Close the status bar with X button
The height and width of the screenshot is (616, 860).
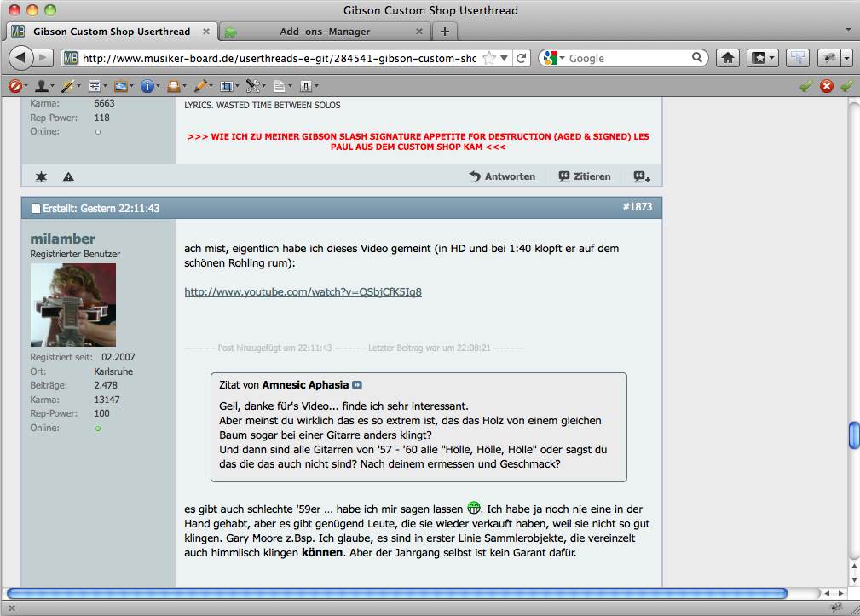12,607
